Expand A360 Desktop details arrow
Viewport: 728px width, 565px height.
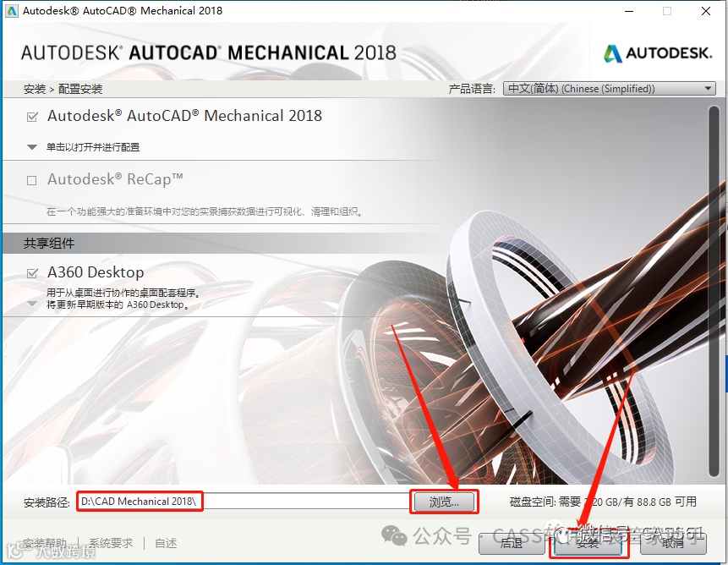tap(32, 304)
